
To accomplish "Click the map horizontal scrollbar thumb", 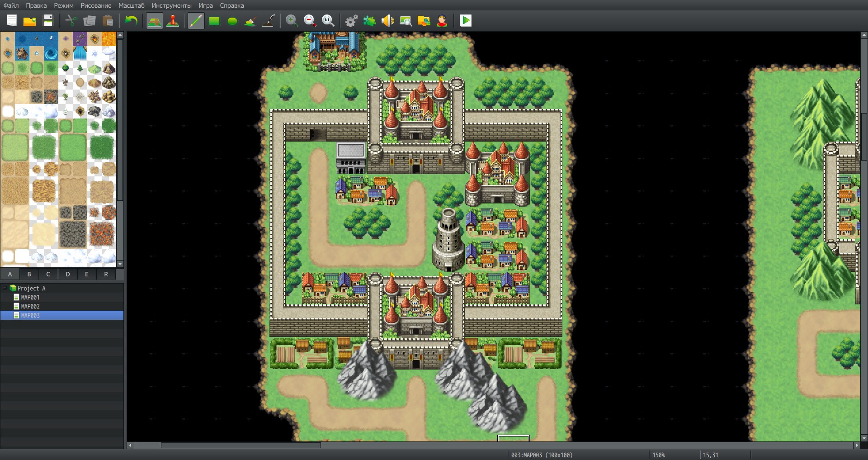I will [x=241, y=446].
